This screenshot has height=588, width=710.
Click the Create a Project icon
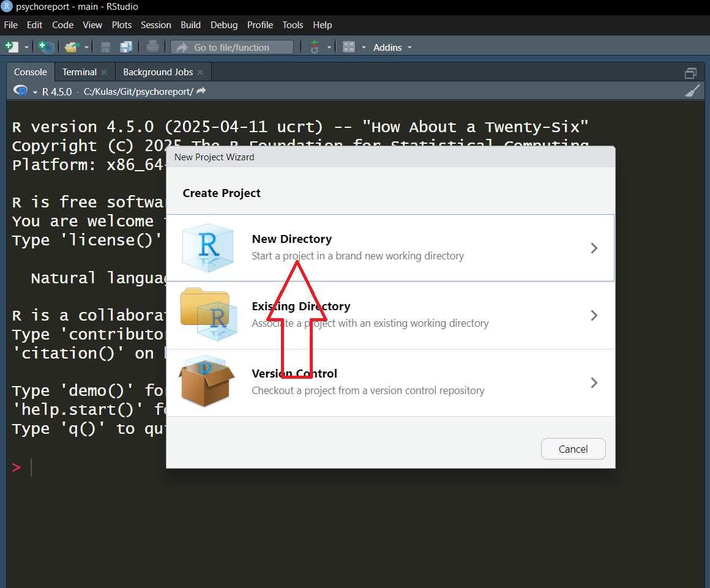[46, 47]
